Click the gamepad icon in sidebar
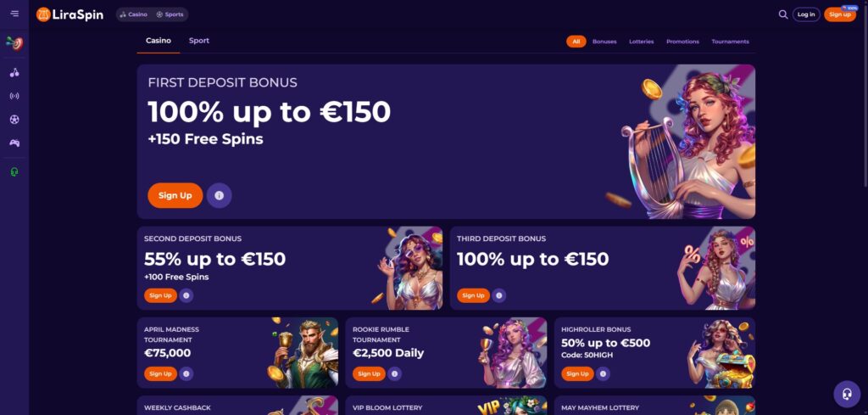The width and height of the screenshot is (868, 415). [x=14, y=143]
